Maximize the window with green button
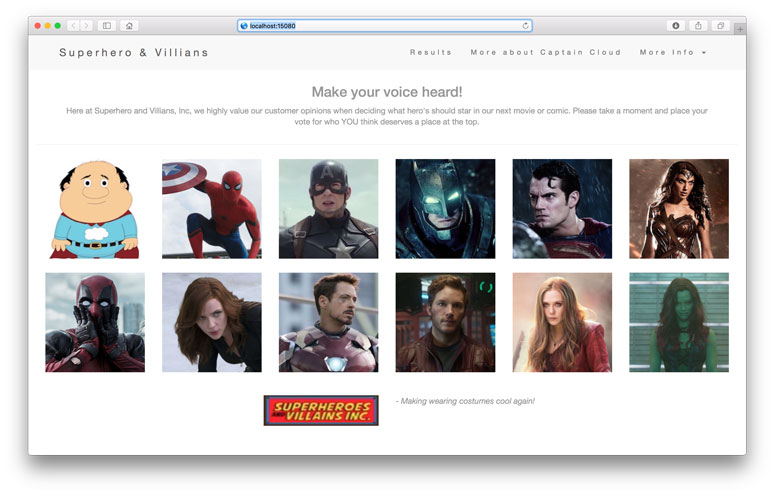Image resolution: width=774 pixels, height=495 pixels. pos(58,26)
